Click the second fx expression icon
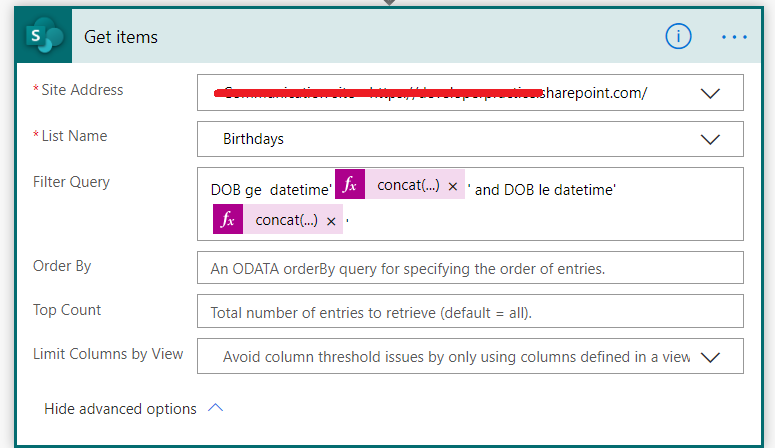Viewport: 775px width, 448px height. click(228, 219)
